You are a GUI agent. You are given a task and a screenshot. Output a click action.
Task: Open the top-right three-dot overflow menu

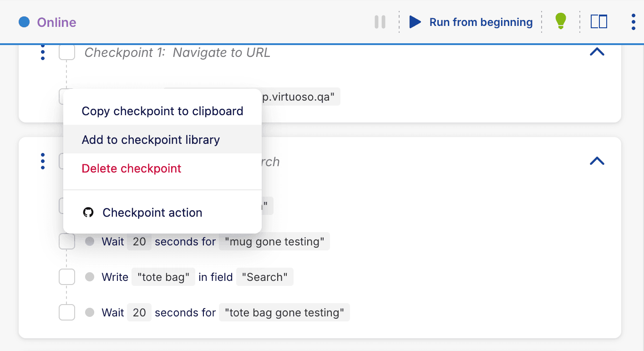coord(633,21)
